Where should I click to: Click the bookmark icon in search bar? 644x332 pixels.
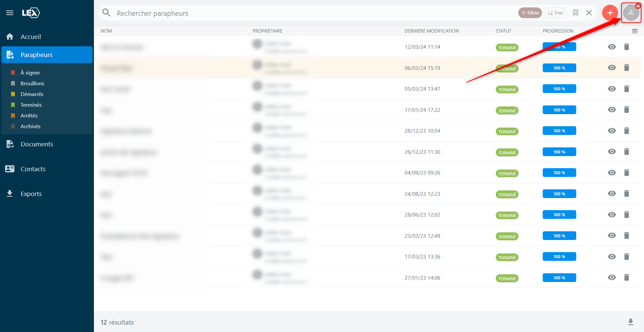(575, 13)
